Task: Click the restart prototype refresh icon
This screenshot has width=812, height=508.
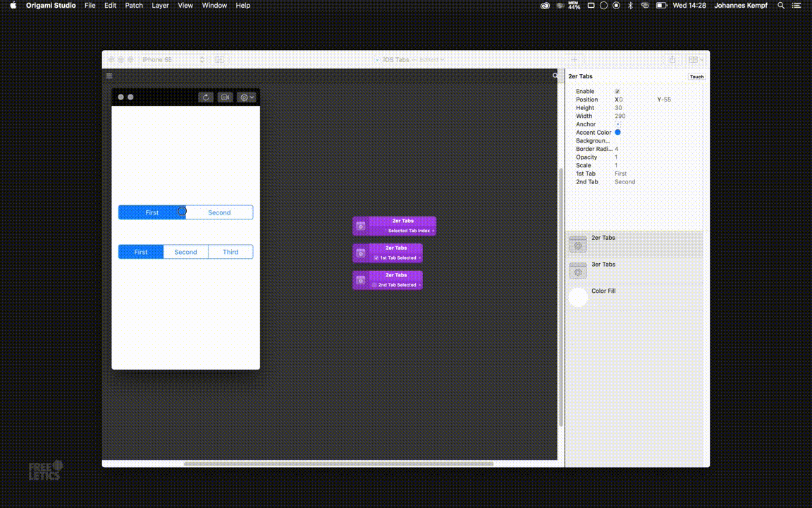Action: click(206, 97)
